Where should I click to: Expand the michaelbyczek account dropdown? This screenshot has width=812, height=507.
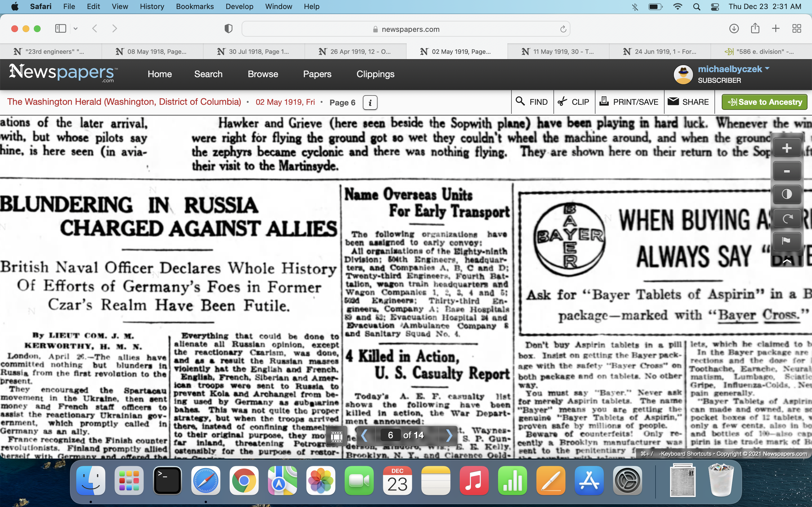(767, 69)
